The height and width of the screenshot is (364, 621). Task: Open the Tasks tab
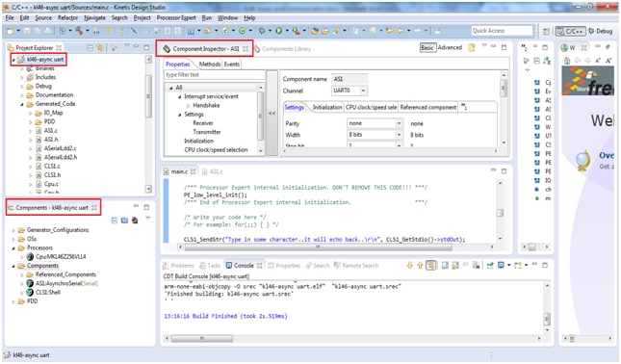point(210,266)
